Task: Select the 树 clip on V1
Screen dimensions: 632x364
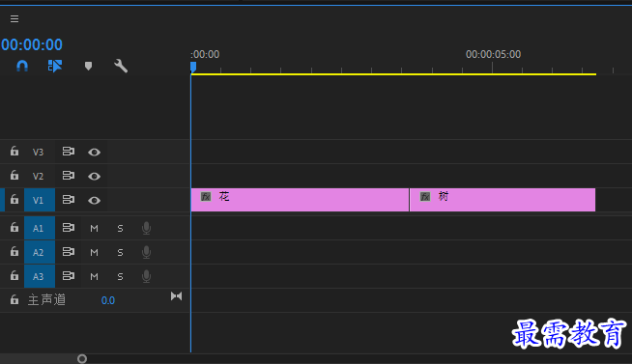Action: 503,200
